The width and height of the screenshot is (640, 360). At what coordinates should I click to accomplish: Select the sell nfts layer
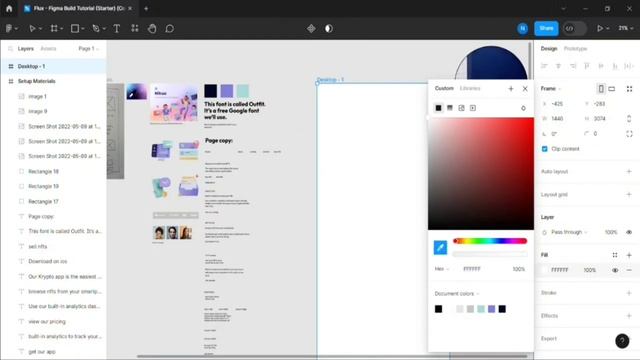click(x=53, y=247)
